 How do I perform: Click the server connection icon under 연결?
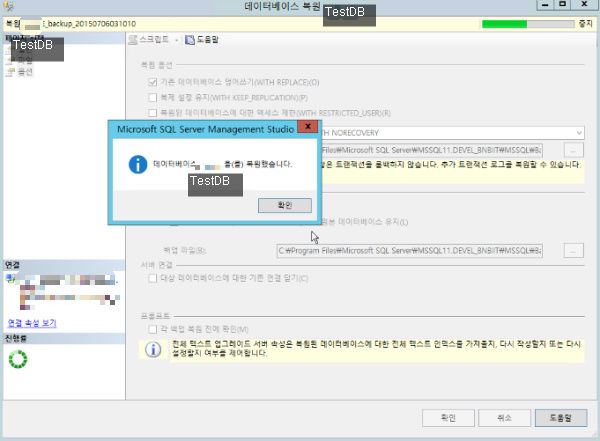point(10,279)
